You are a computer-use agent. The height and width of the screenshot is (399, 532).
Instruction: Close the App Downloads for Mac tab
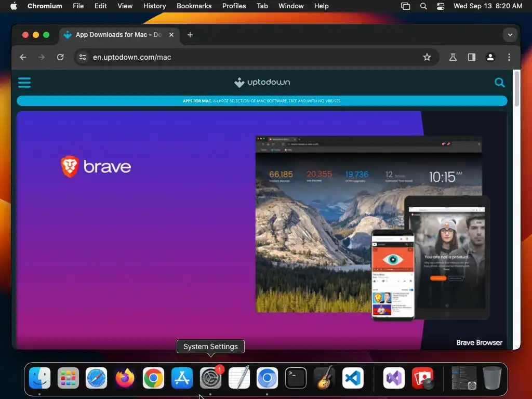tap(171, 35)
